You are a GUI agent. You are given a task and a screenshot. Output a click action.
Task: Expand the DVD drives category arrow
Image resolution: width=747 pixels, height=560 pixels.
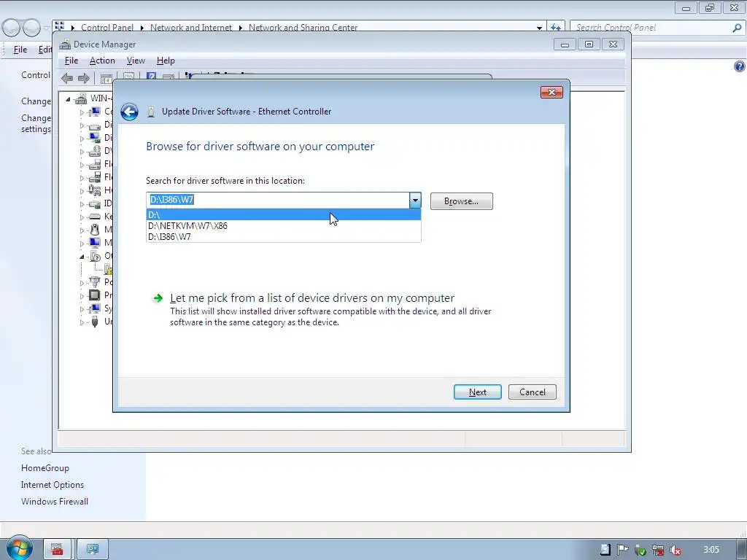coord(82,152)
